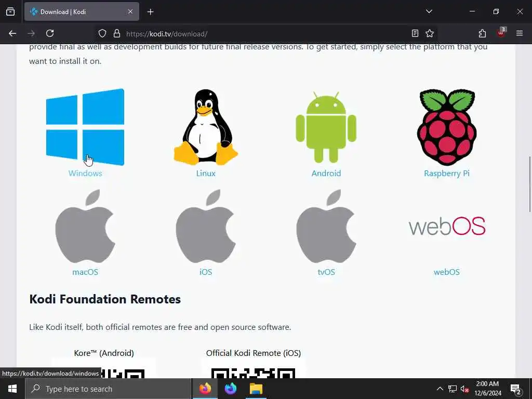Open File Explorer from the taskbar
The width and height of the screenshot is (532, 399).
256,389
